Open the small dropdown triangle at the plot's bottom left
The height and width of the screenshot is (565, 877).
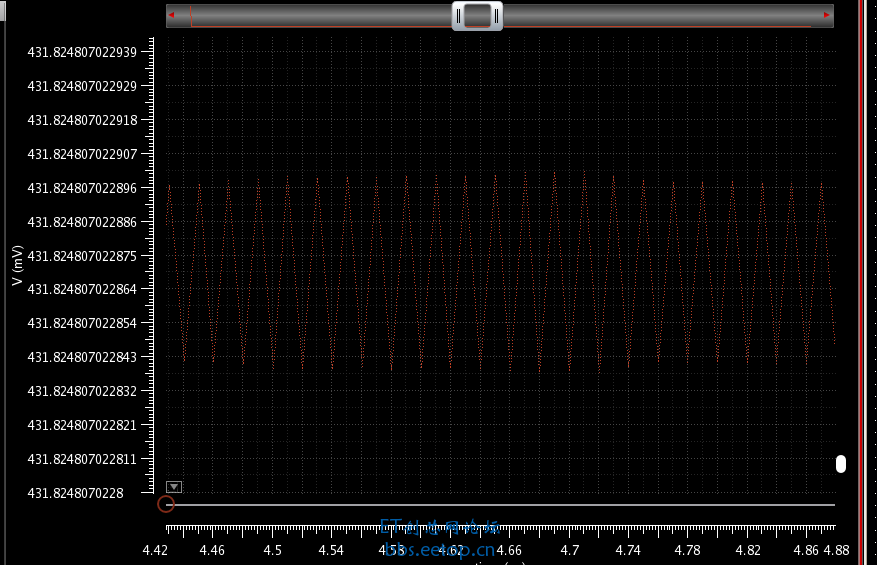[x=174, y=487]
